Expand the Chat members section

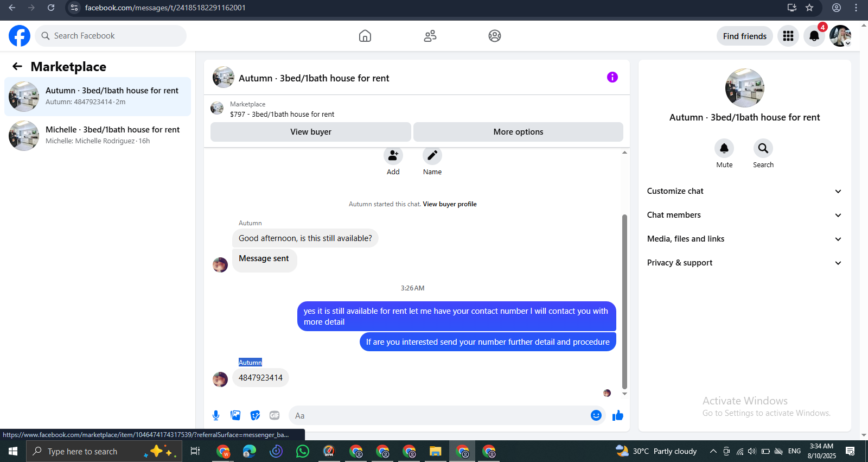pyautogui.click(x=744, y=215)
